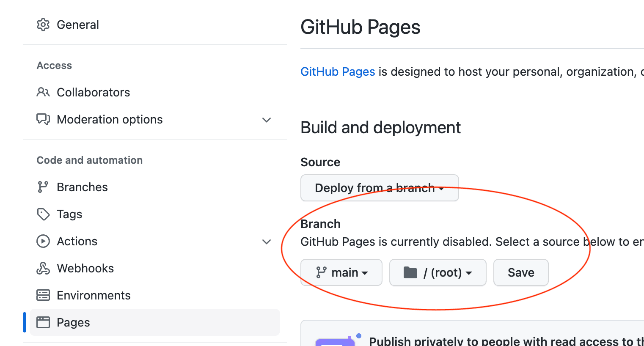The image size is (644, 346).
Task: Click the Webhooks icon
Action: coord(43,268)
